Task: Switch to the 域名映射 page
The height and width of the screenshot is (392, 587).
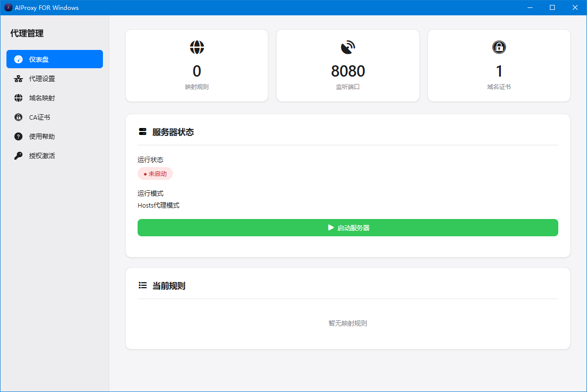Action: point(42,98)
